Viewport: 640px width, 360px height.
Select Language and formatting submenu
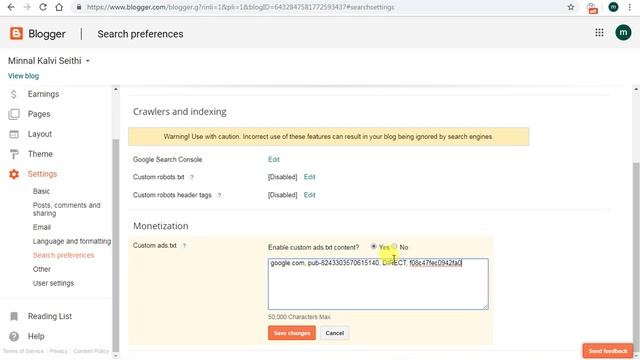72,241
